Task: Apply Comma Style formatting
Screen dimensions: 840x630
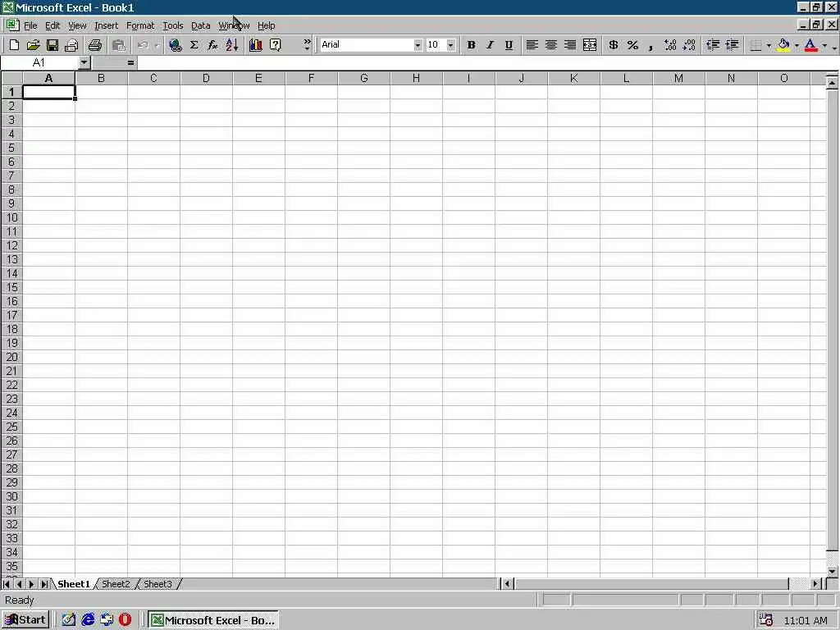Action: pyautogui.click(x=651, y=45)
